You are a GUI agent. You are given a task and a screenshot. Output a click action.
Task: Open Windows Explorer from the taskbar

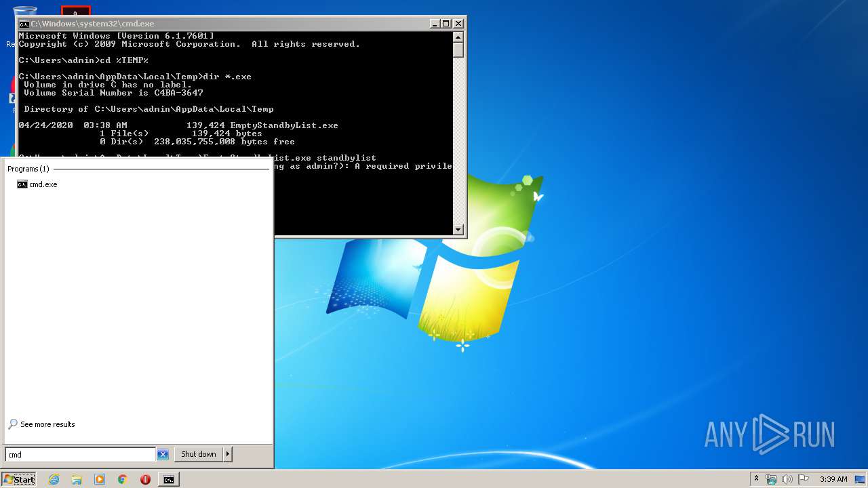click(x=77, y=479)
